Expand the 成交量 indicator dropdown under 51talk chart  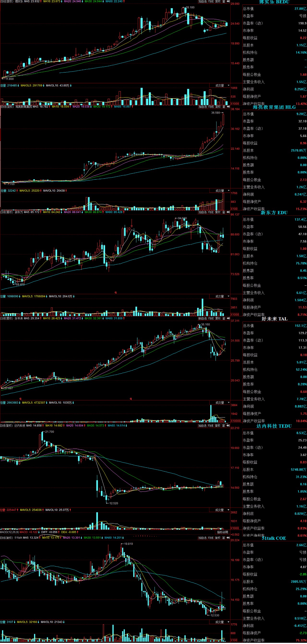(x=220, y=622)
